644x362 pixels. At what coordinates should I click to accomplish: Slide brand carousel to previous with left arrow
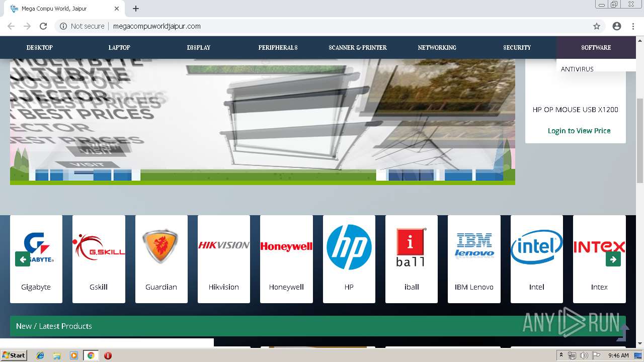coord(23,259)
